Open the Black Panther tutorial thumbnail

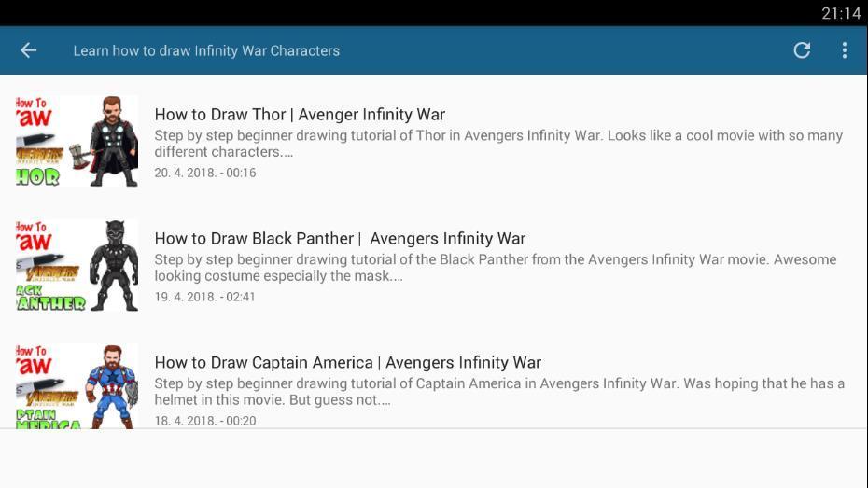(77, 265)
